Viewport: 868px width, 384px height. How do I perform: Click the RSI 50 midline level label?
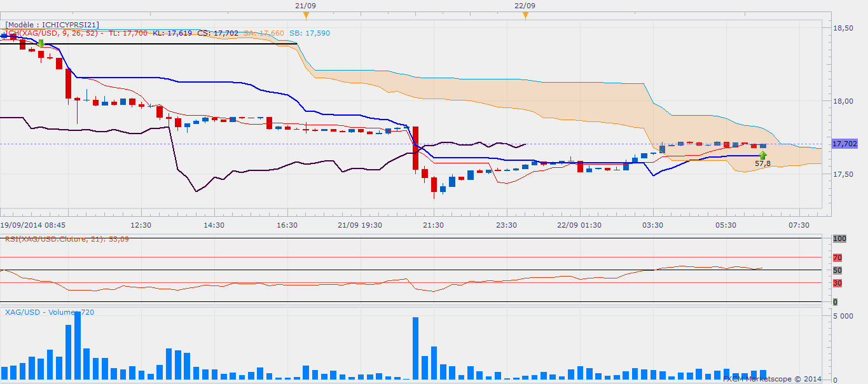(837, 270)
